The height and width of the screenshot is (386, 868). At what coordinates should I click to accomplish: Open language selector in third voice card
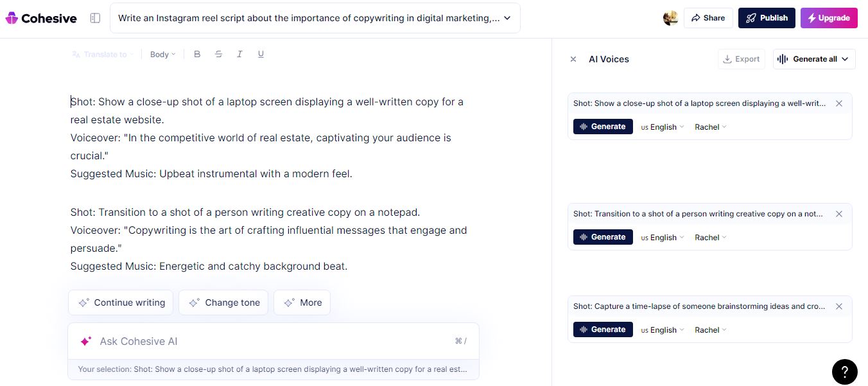663,330
